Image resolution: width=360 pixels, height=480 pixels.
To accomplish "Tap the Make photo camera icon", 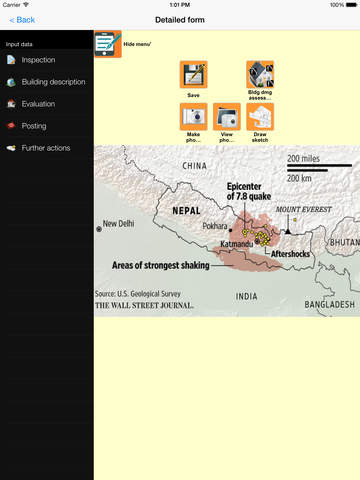I will coord(193,116).
